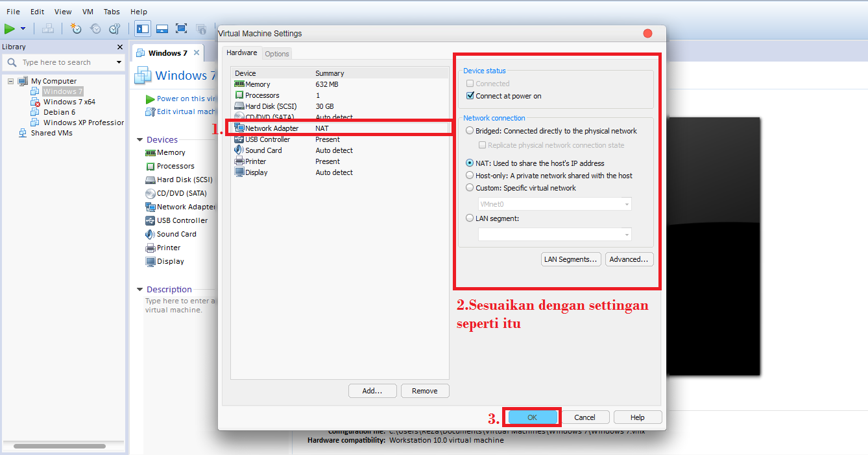Switch to the Options tab

(276, 53)
